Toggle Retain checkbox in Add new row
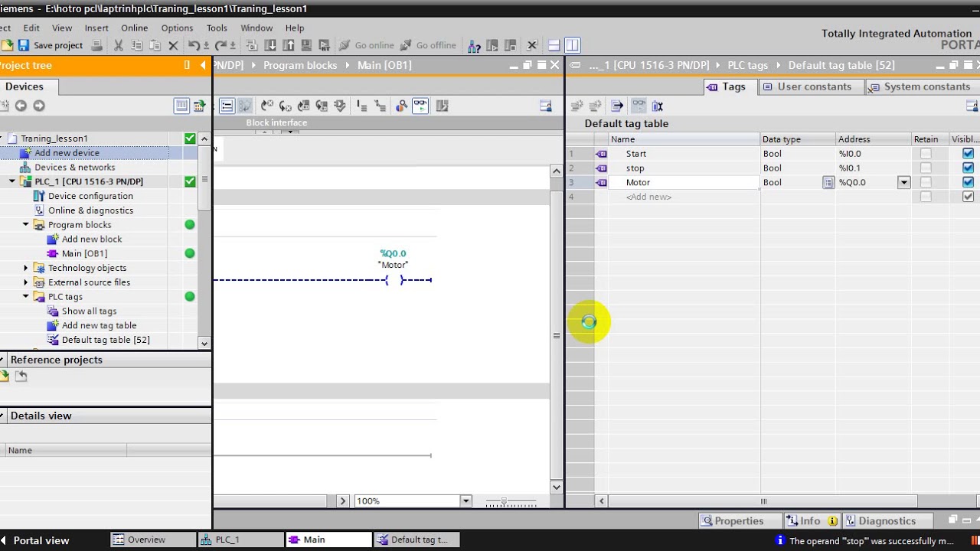Image resolution: width=980 pixels, height=551 pixels. pyautogui.click(x=926, y=197)
